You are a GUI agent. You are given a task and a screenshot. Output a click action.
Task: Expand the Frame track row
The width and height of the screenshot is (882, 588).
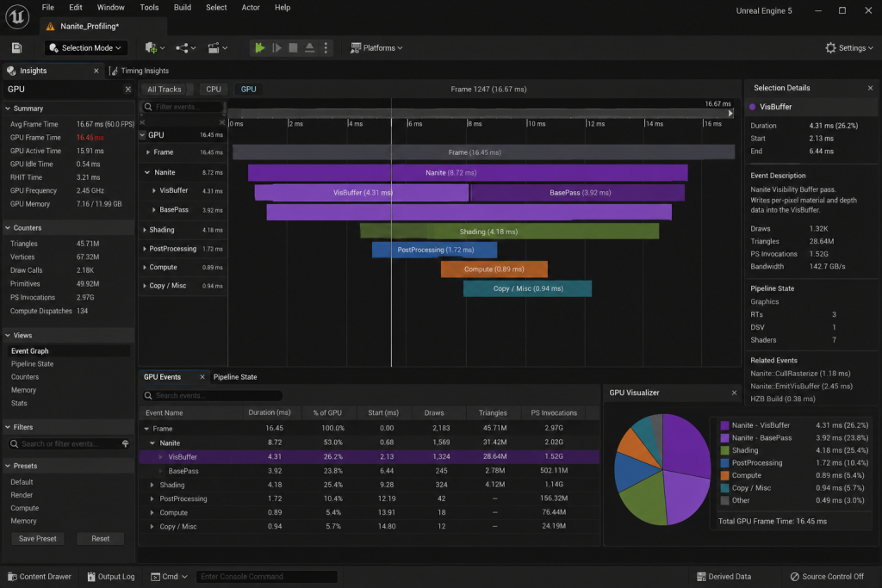tap(148, 152)
